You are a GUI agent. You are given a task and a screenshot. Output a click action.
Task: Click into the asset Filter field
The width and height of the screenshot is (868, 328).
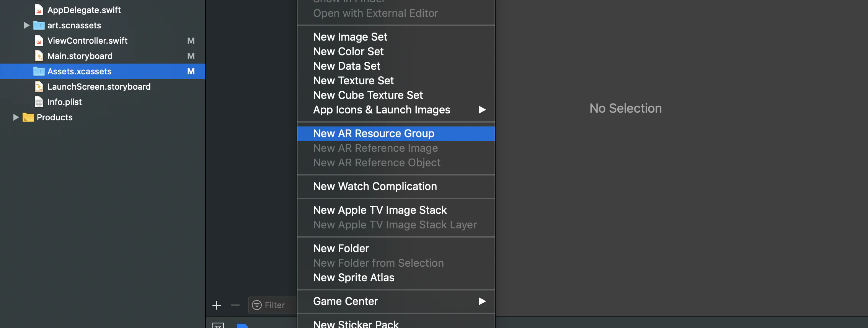pyautogui.click(x=272, y=305)
